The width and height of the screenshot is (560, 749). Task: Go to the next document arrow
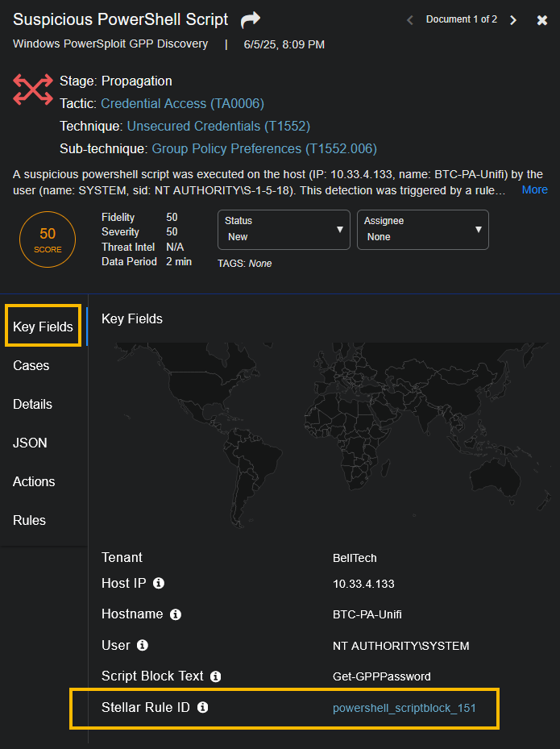(513, 20)
